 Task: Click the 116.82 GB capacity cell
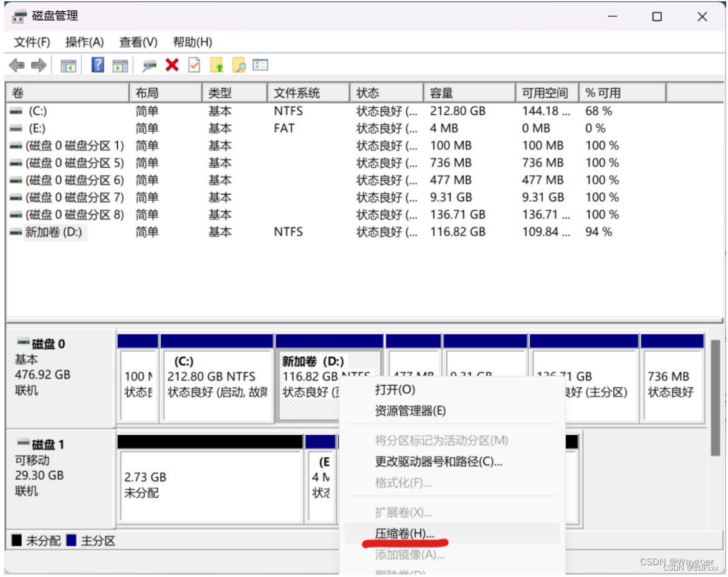pos(457,232)
